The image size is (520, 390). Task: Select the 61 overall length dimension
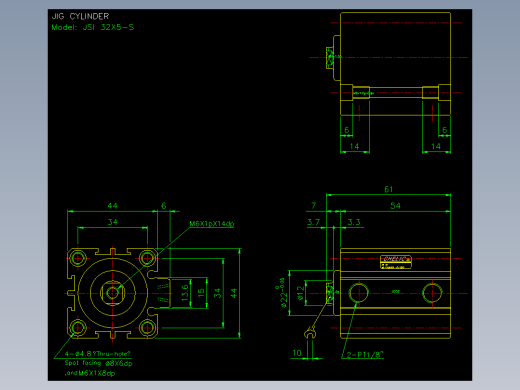tap(389, 189)
